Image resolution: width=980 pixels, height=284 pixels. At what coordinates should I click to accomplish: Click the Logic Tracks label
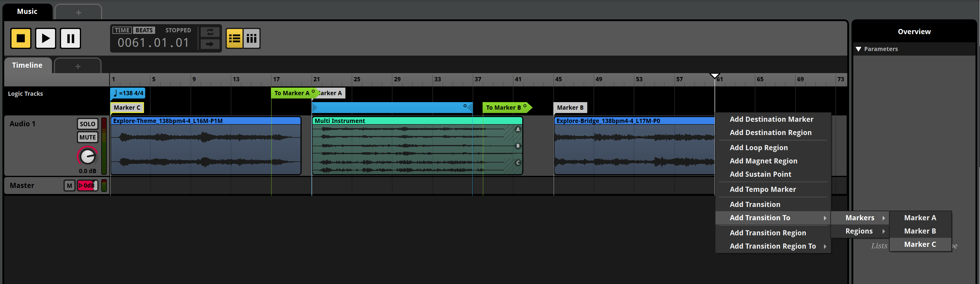pyautogui.click(x=25, y=94)
